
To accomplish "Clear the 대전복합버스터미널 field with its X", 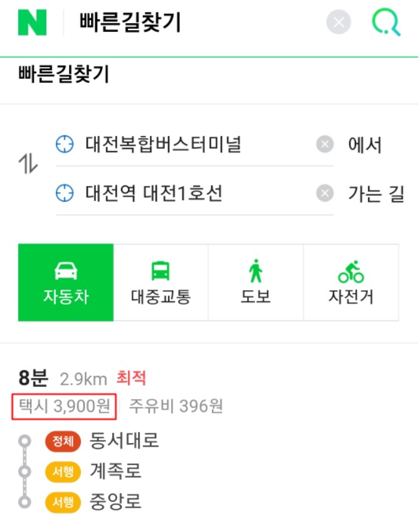I will [324, 144].
